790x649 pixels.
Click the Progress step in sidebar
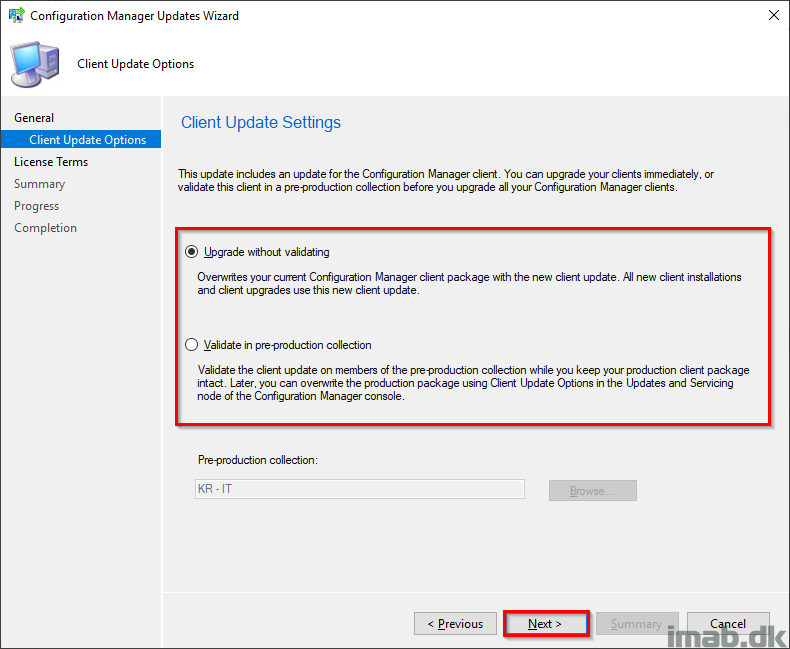pos(36,206)
